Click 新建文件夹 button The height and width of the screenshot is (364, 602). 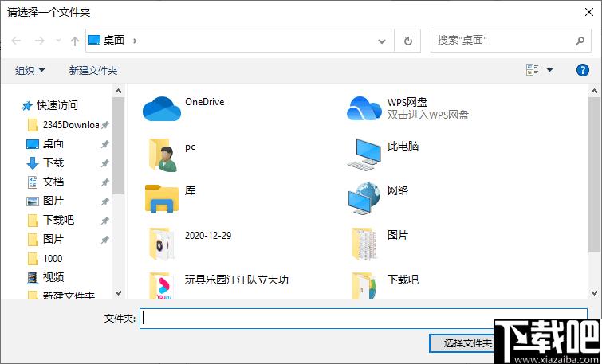pyautogui.click(x=93, y=71)
